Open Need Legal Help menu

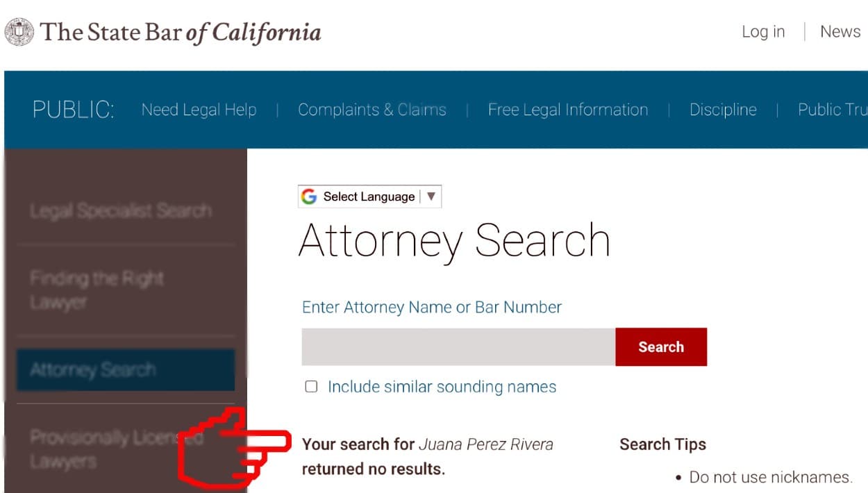coord(199,110)
